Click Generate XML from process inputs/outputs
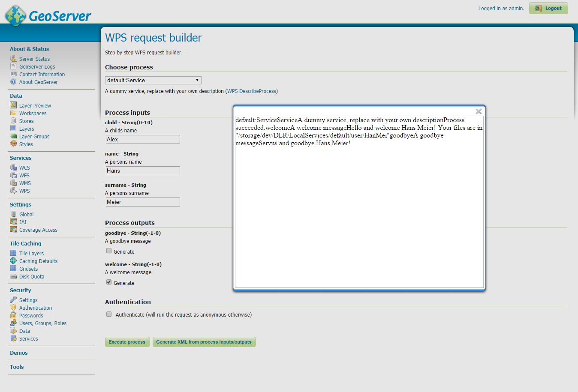578x392 pixels. 204,342
